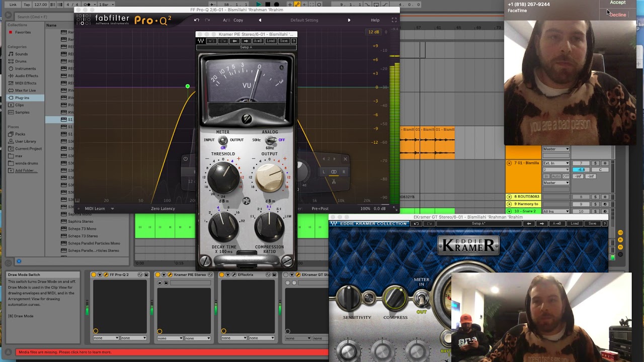Click the Link button in Ableton's top bar

13,5
